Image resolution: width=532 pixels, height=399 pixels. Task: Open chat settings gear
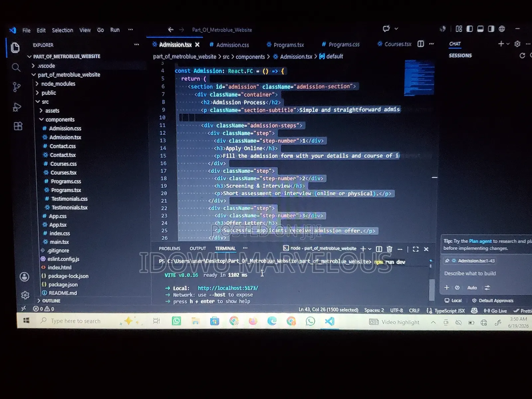(x=517, y=44)
